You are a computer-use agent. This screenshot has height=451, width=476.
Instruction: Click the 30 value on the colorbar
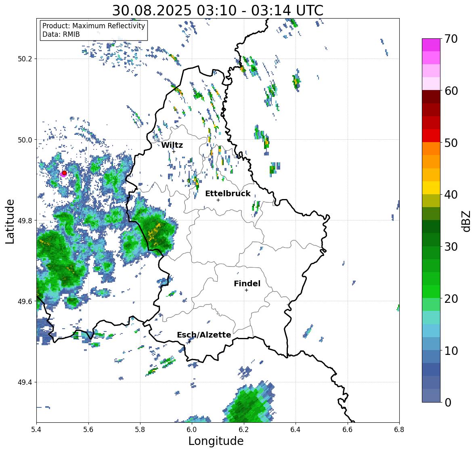pyautogui.click(x=451, y=247)
